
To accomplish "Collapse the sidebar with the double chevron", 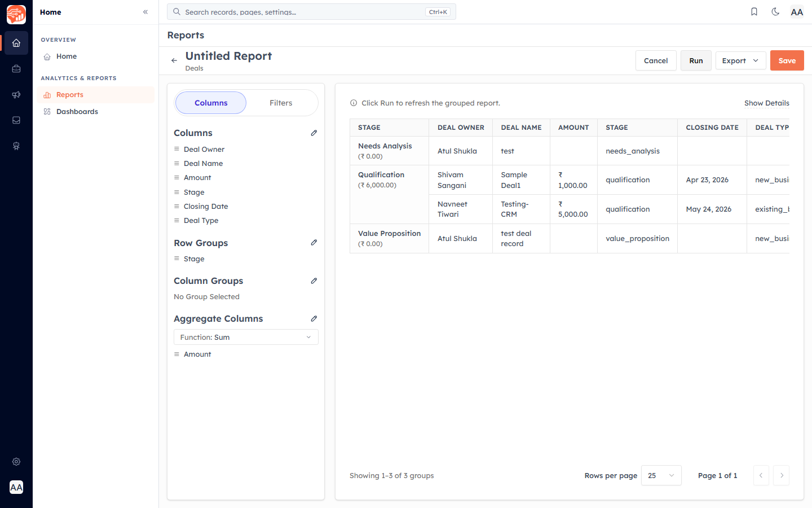I will coord(145,12).
